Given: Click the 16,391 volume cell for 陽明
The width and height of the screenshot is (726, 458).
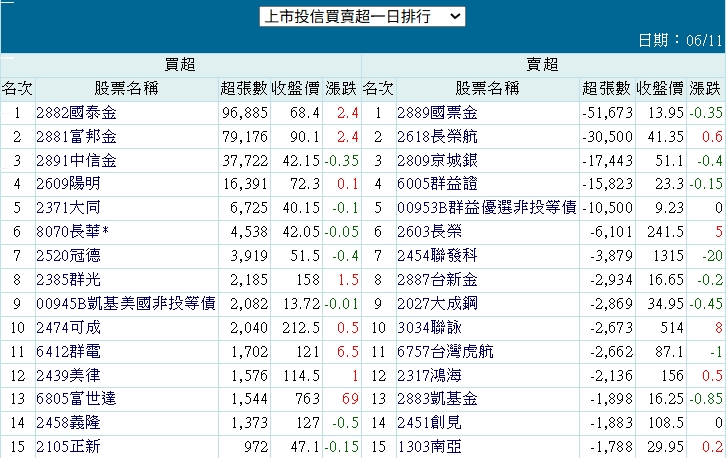Looking at the screenshot, I should coord(245,184).
